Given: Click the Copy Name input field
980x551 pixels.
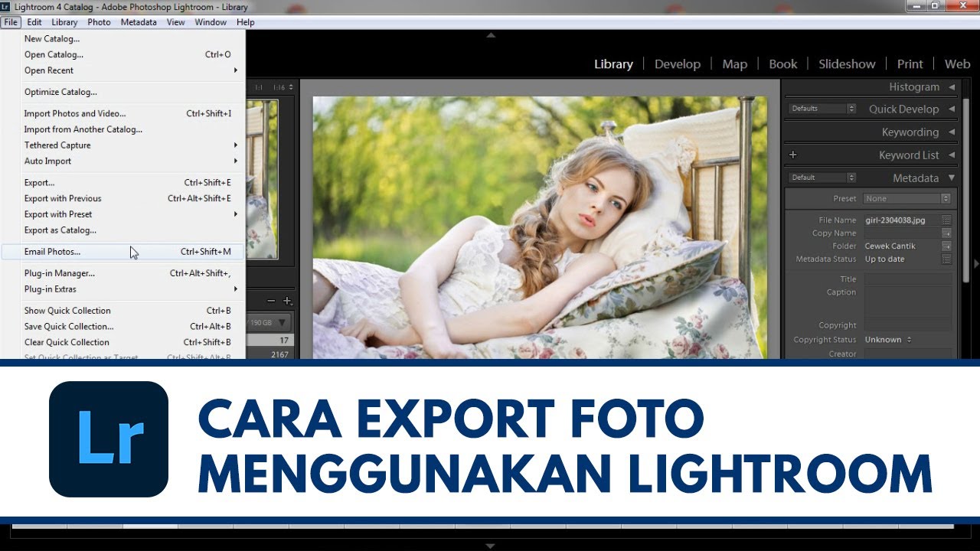Looking at the screenshot, I should coord(902,233).
